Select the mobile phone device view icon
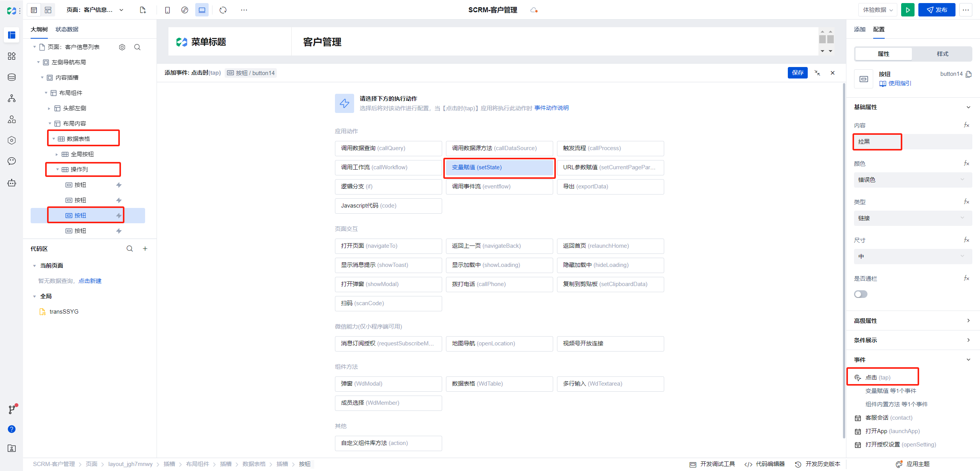The height and width of the screenshot is (471, 980). coord(167,10)
